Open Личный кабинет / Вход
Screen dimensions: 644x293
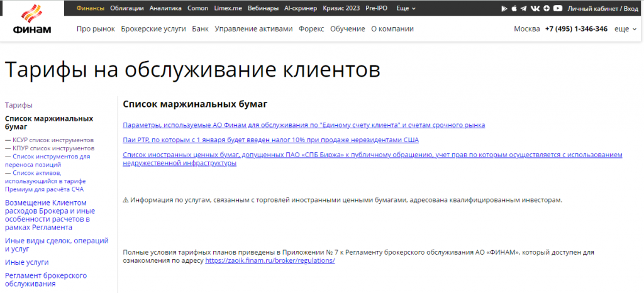click(x=603, y=8)
